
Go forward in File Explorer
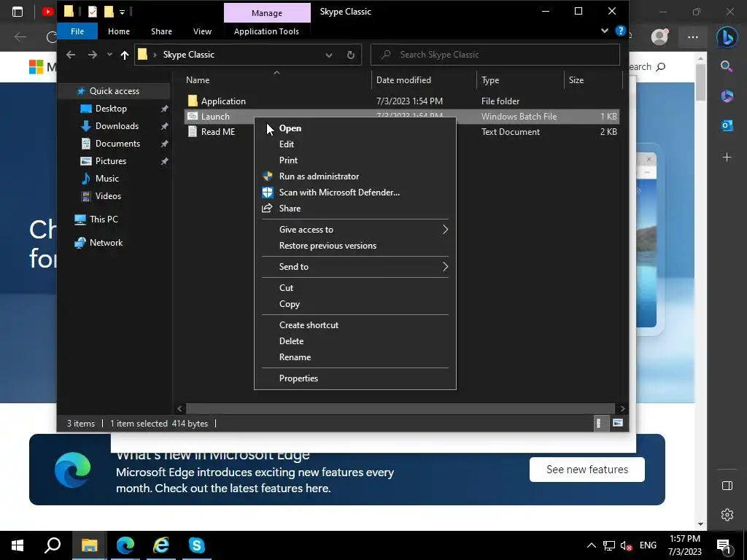[93, 55]
